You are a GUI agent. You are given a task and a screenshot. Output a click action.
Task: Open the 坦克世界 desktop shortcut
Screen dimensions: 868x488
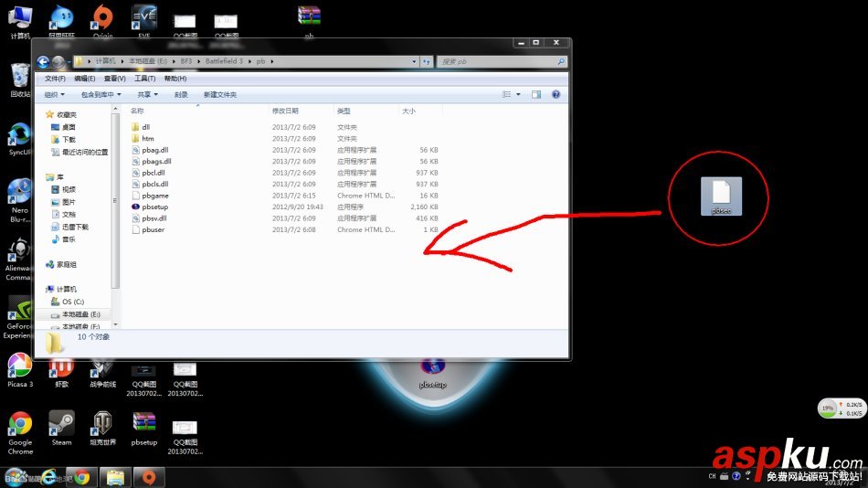pos(103,429)
